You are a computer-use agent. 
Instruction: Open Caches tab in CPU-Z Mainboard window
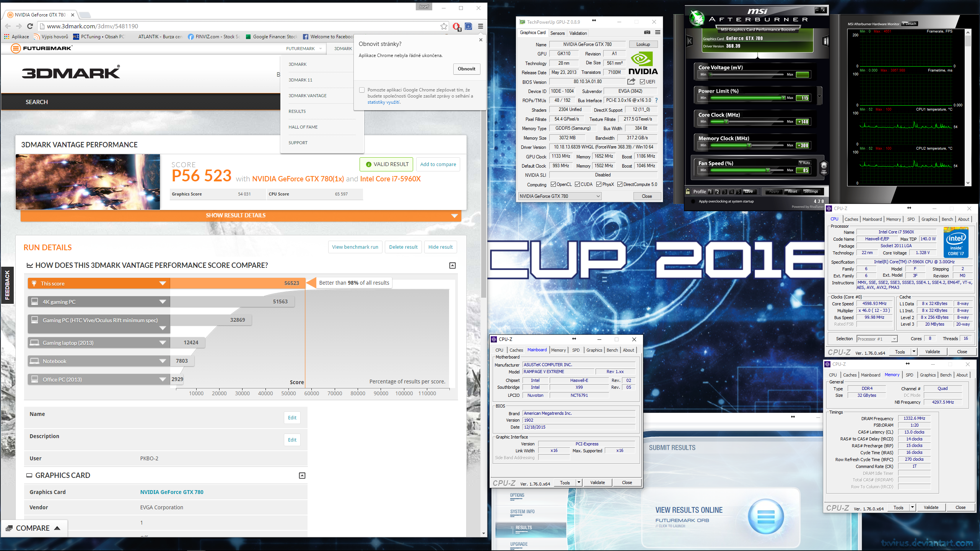(516, 350)
